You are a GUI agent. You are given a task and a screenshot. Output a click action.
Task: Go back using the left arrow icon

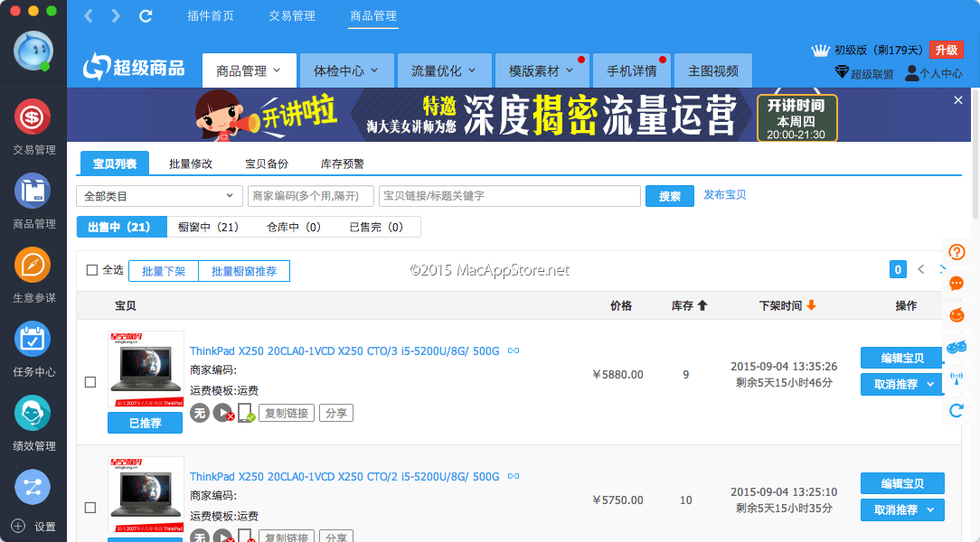(88, 16)
